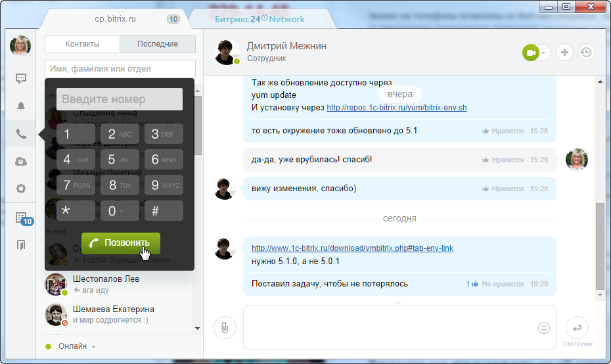The width and height of the screenshot is (611, 364).
Task: Click Дмитрий Межнин avatar in chat header
Action: pos(227,52)
